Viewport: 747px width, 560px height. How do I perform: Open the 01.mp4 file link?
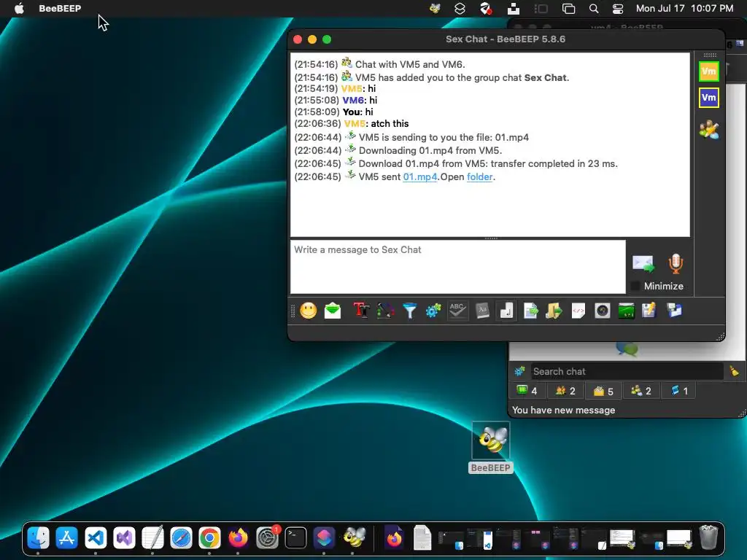click(x=419, y=176)
